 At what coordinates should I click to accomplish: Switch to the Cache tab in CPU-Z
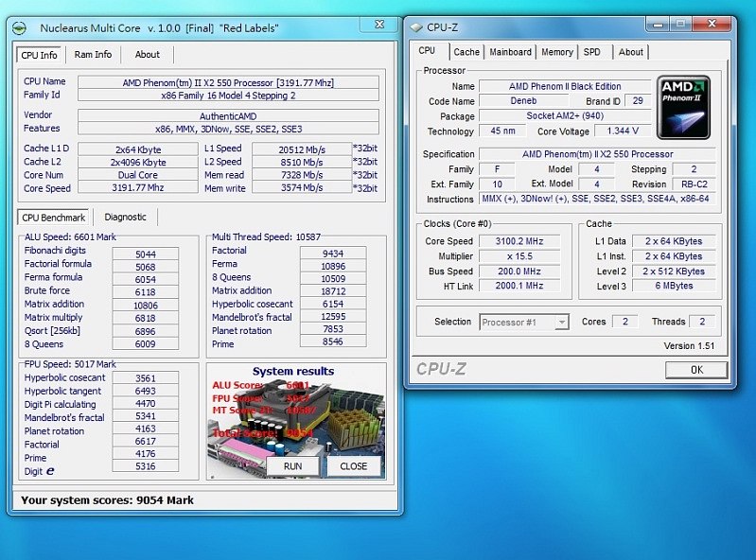pyautogui.click(x=466, y=52)
